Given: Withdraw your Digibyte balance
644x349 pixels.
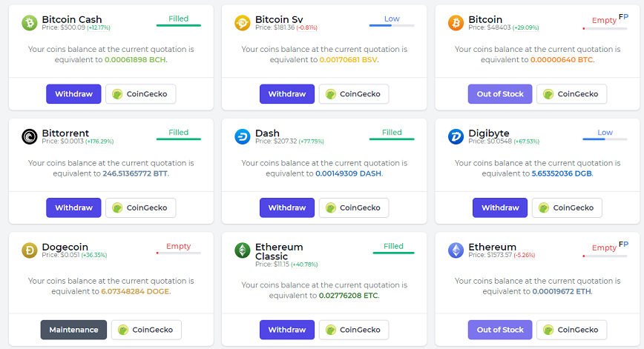Looking at the screenshot, I should 500,207.
